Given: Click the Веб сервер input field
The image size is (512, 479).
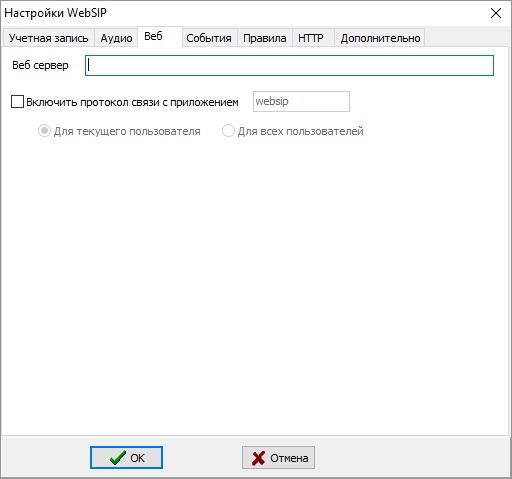Looking at the screenshot, I should click(x=289, y=65).
